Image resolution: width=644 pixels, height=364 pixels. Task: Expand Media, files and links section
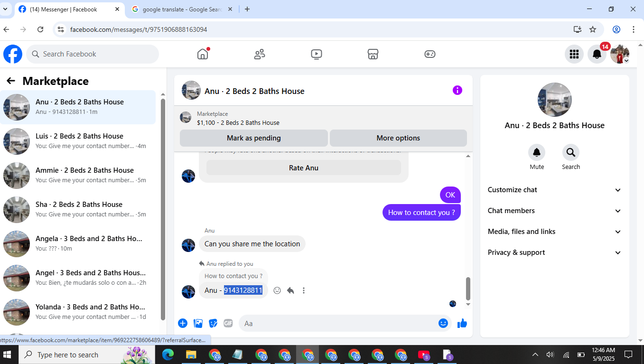tap(555, 232)
